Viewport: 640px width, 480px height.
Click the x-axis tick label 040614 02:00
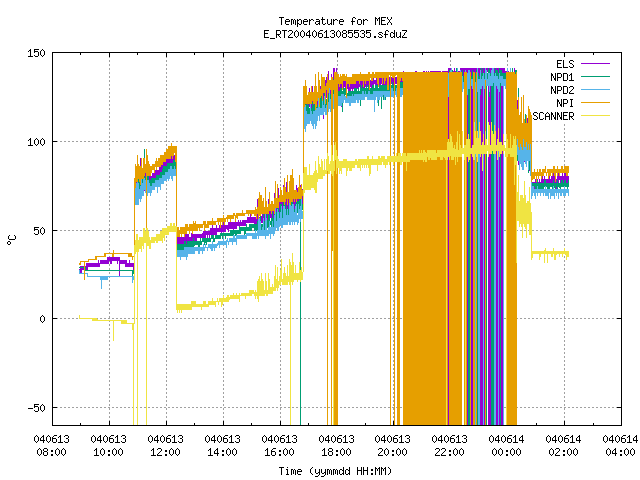point(564,446)
